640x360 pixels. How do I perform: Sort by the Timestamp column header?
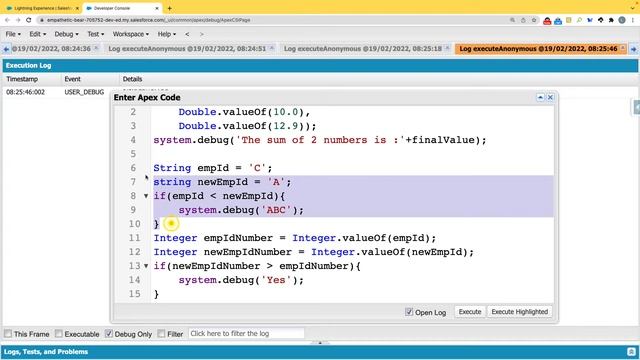pyautogui.click(x=22, y=79)
